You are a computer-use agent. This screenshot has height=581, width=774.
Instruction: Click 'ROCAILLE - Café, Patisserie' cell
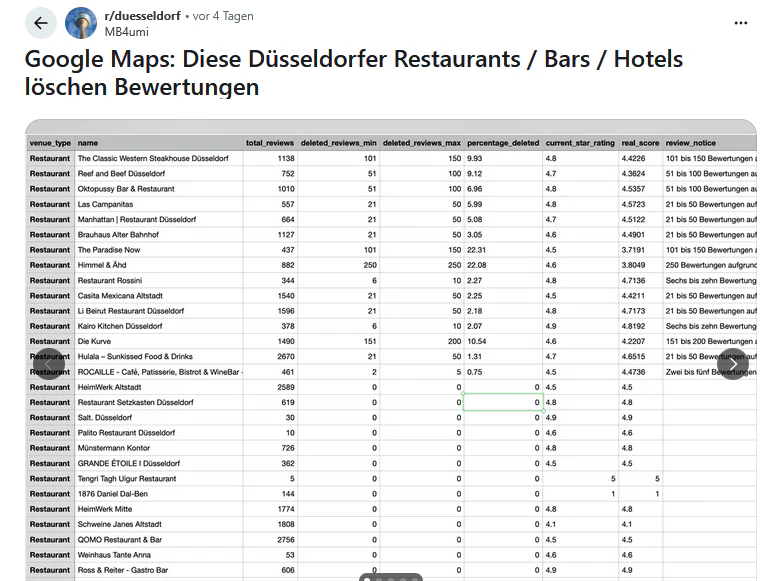158,372
